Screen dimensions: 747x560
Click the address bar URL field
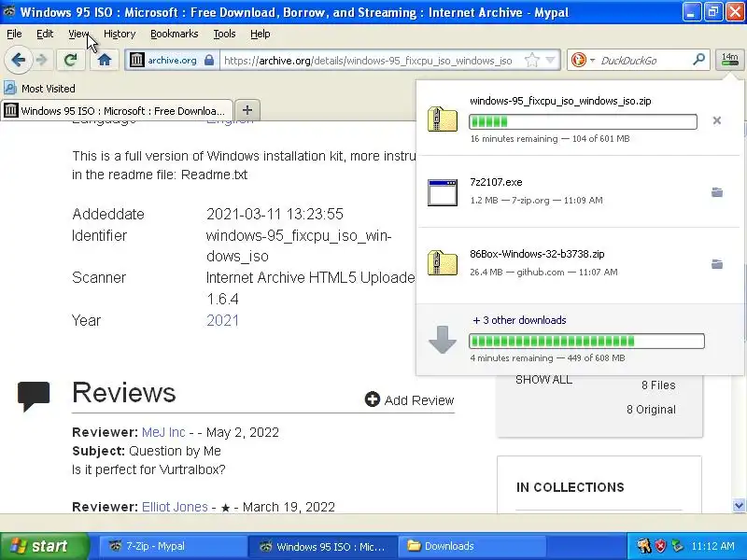[369, 61]
